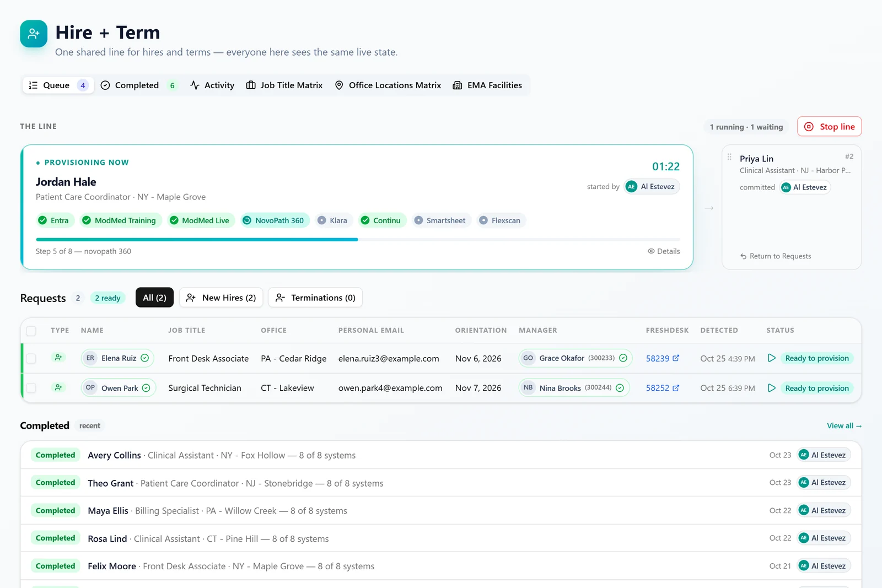
Task: Toggle the select-all requests checkbox
Action: click(x=31, y=331)
